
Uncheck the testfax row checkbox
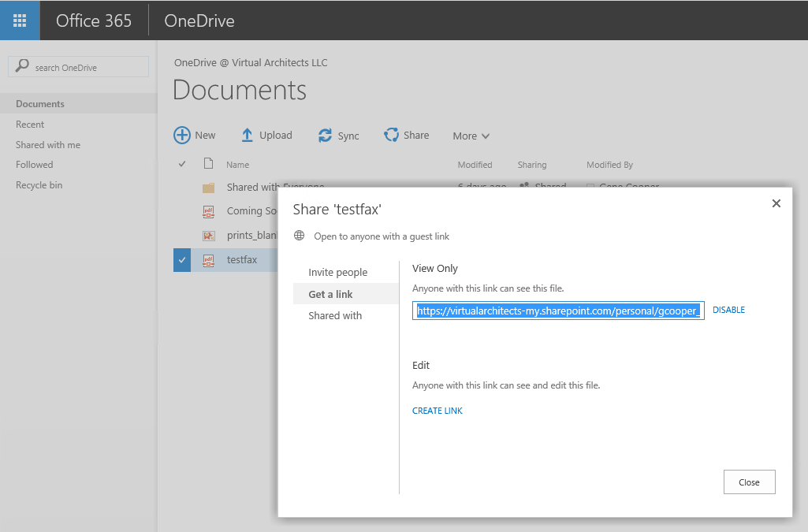tap(182, 260)
